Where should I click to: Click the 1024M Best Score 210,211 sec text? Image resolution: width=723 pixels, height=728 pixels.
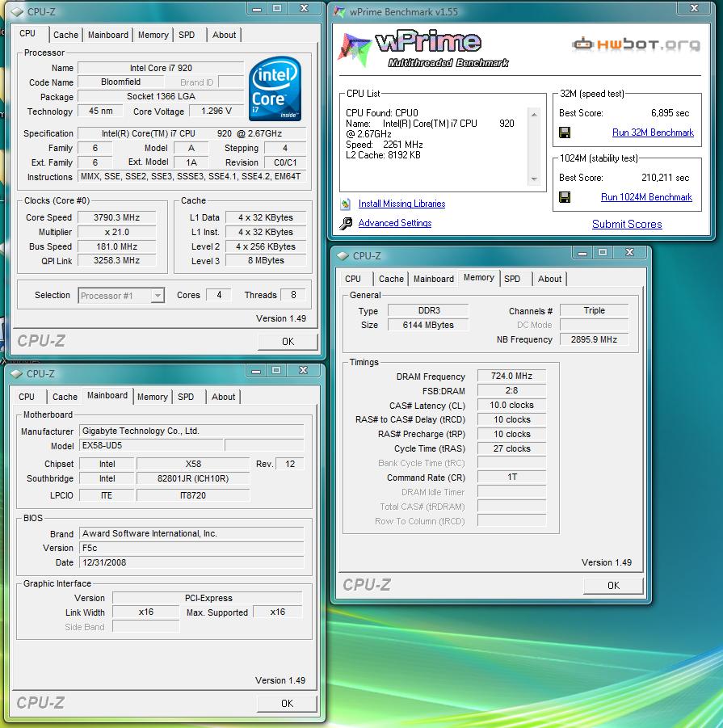pos(665,178)
